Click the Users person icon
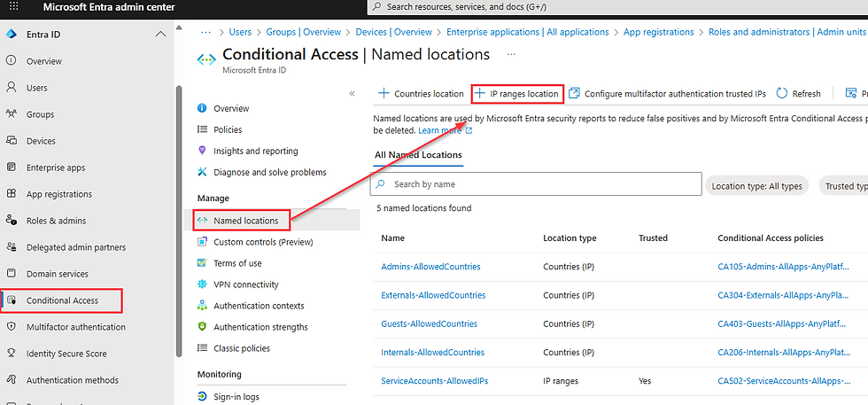 [11, 88]
